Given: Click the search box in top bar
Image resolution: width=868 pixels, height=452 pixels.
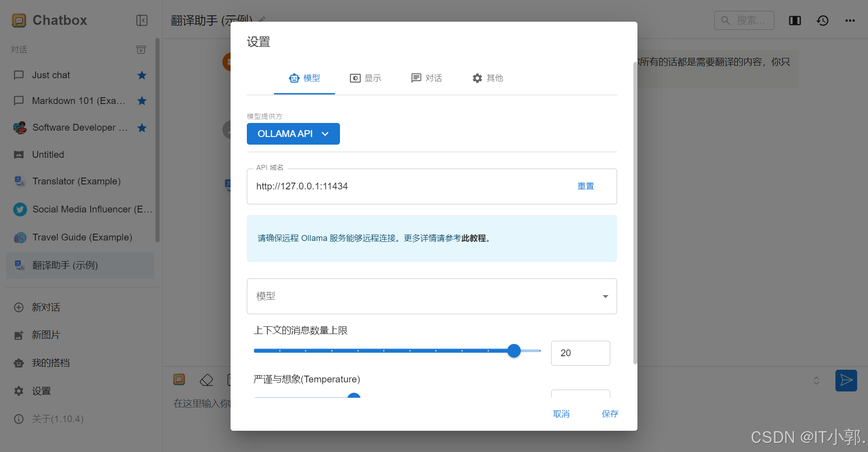Looking at the screenshot, I should pos(744,20).
